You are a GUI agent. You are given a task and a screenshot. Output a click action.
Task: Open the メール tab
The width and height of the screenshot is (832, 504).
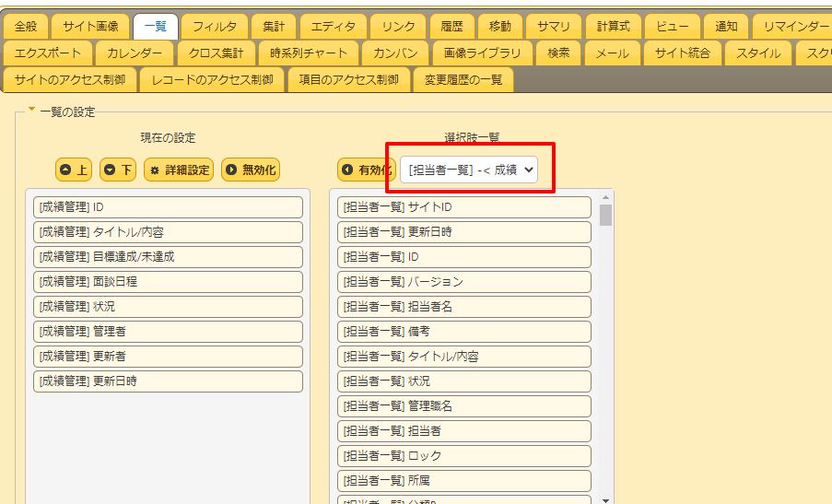613,53
